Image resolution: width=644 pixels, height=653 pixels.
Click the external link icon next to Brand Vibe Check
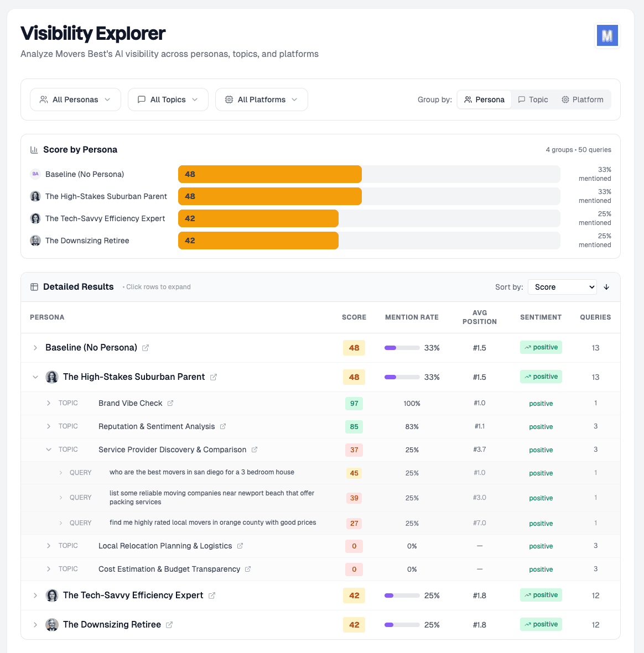coord(169,403)
